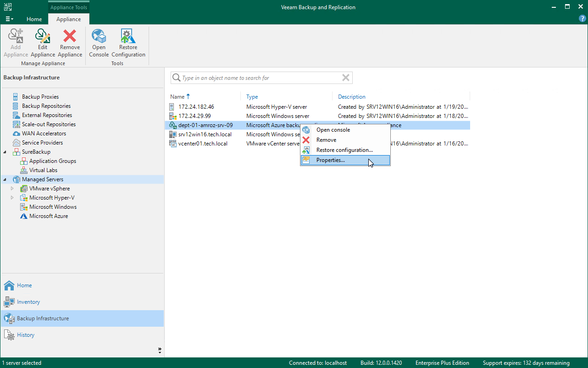Expand the navigation pane overflow chevron
This screenshot has height=368, width=588.
point(160,350)
